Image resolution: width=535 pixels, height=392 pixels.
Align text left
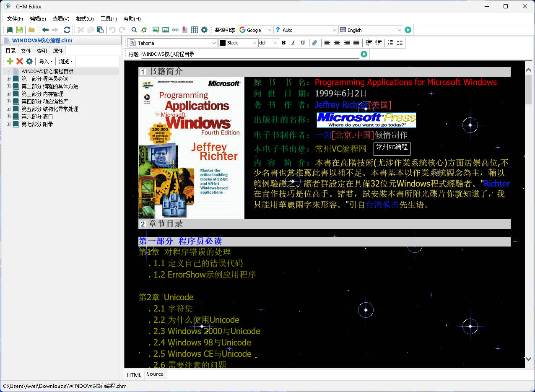tap(327, 43)
